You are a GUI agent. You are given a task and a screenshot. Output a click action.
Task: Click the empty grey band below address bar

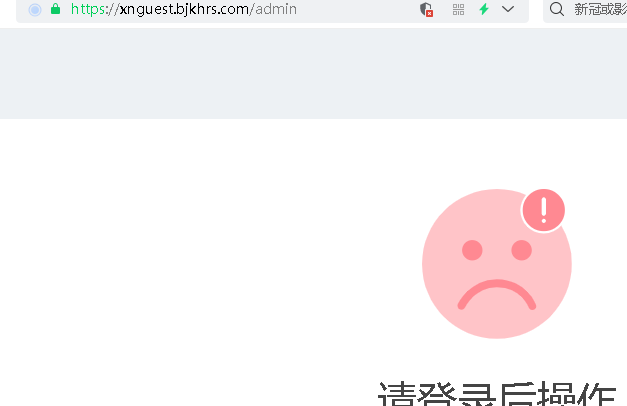(314, 73)
